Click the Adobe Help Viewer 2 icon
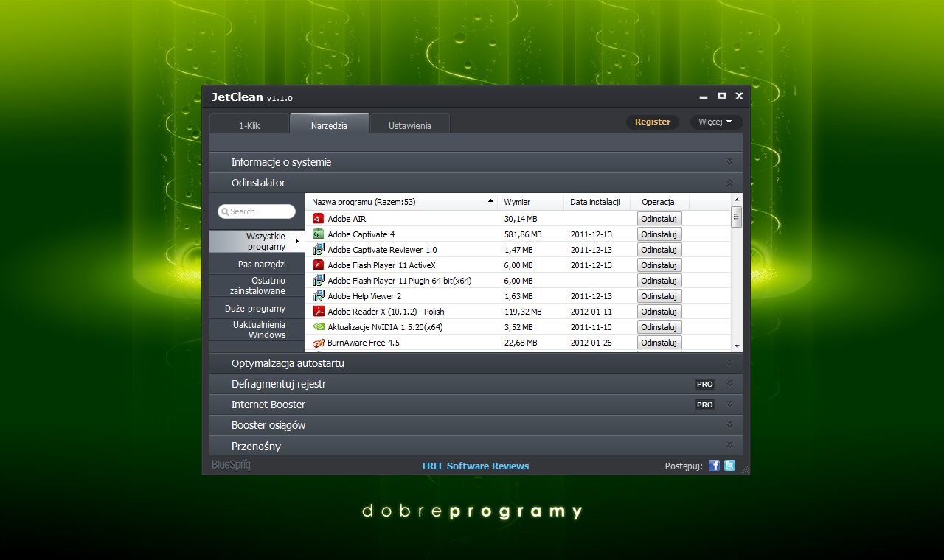The width and height of the screenshot is (944, 560). (x=319, y=296)
